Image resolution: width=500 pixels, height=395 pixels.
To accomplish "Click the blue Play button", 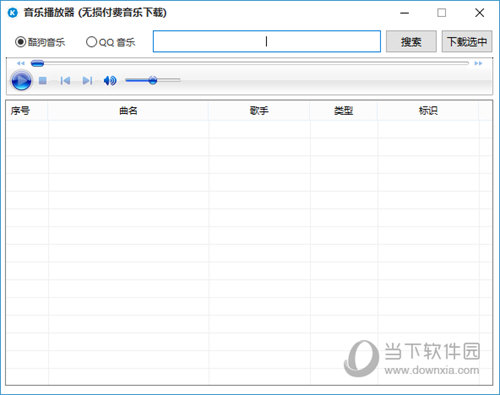I will (x=21, y=81).
